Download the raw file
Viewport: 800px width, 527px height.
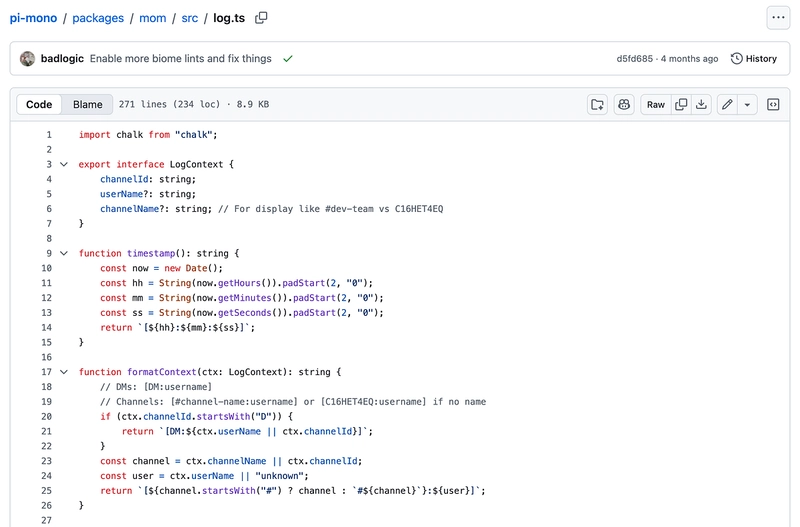pyautogui.click(x=702, y=104)
